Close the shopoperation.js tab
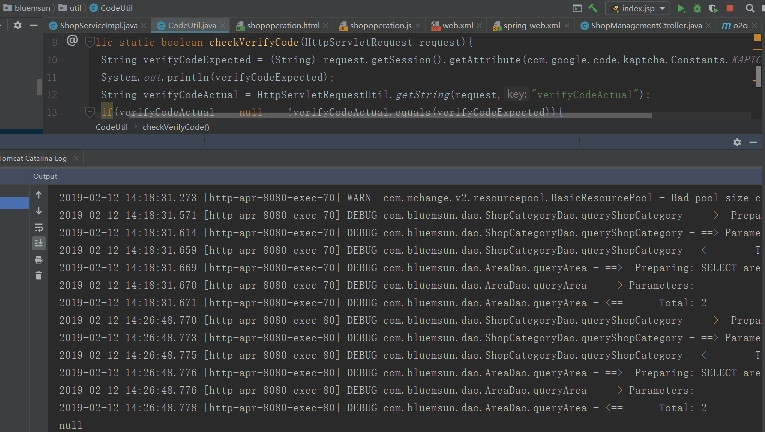The height and width of the screenshot is (432, 765). [418, 25]
